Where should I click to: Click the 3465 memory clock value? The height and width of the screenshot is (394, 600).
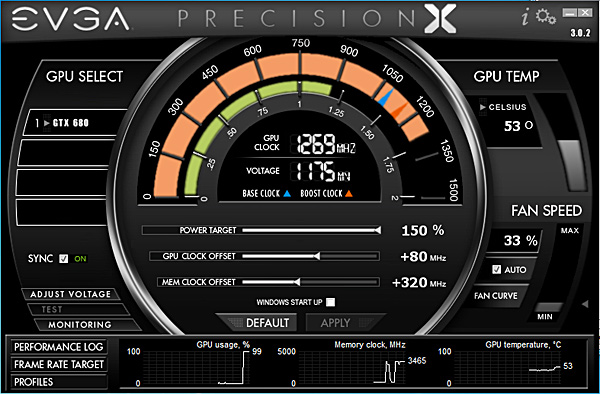click(417, 360)
